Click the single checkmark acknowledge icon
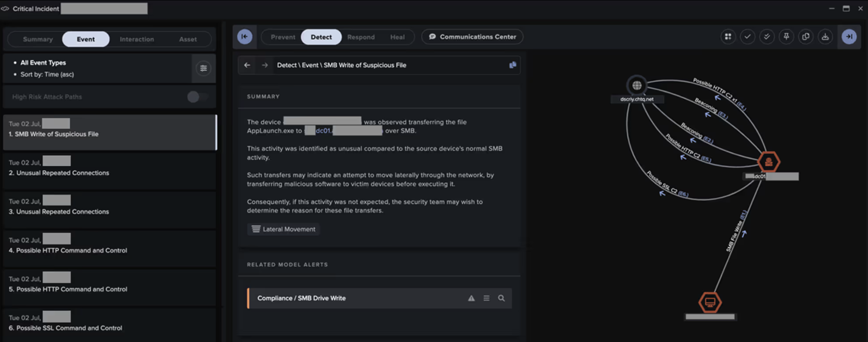Viewport: 868px width, 342px height. tap(747, 37)
